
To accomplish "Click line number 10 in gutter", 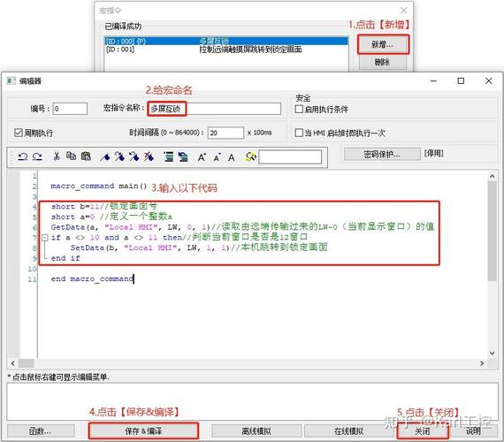I will click(32, 269).
